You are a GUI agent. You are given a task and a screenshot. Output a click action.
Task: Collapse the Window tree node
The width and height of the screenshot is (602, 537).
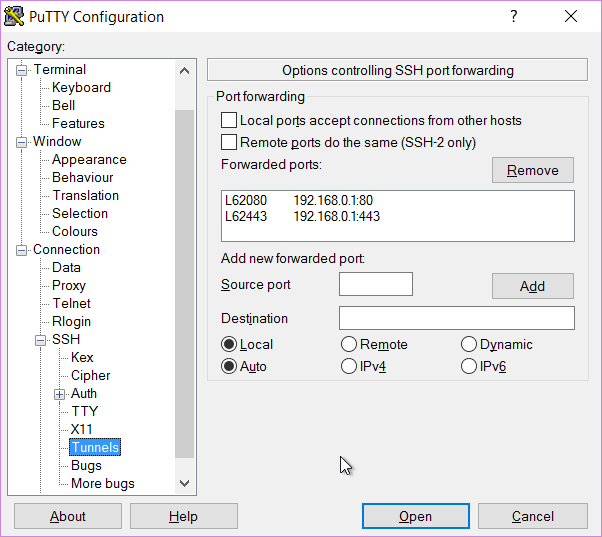(22, 142)
